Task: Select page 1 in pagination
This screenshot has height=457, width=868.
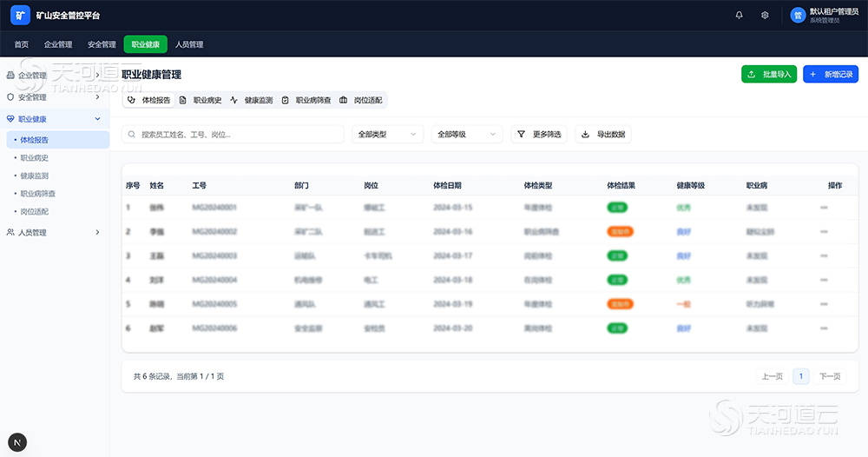Action: [x=801, y=376]
